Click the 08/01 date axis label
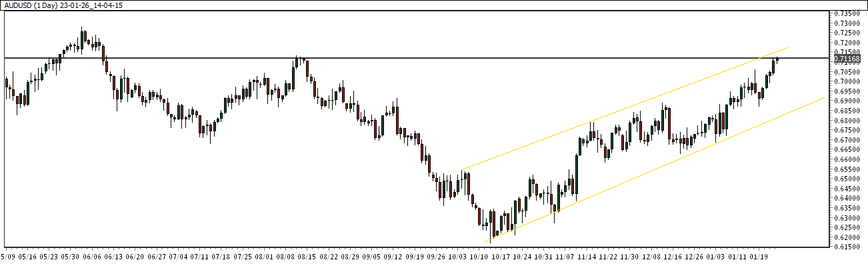The height and width of the screenshot is (274, 868). click(x=265, y=256)
